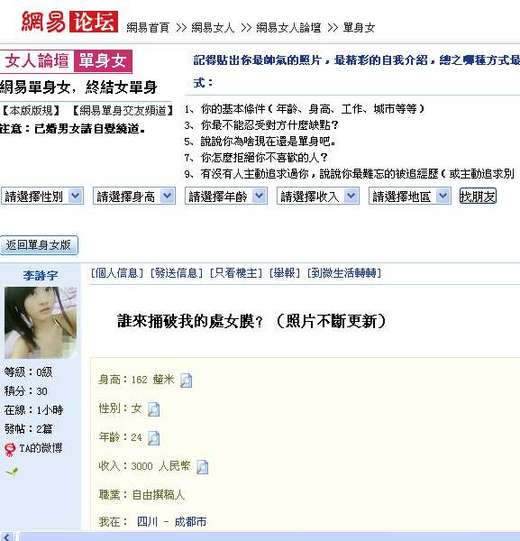The image size is (520, 541).
Task: Click the 只看樓主 link
Action: click(x=236, y=273)
